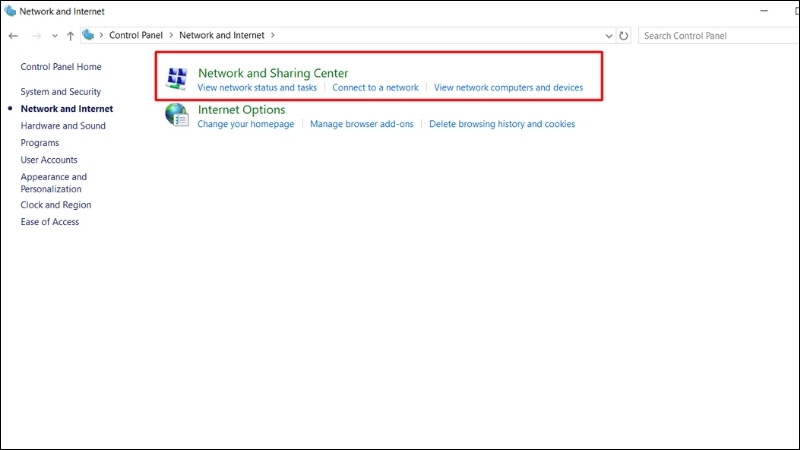Open Internet Options heading

pyautogui.click(x=241, y=110)
